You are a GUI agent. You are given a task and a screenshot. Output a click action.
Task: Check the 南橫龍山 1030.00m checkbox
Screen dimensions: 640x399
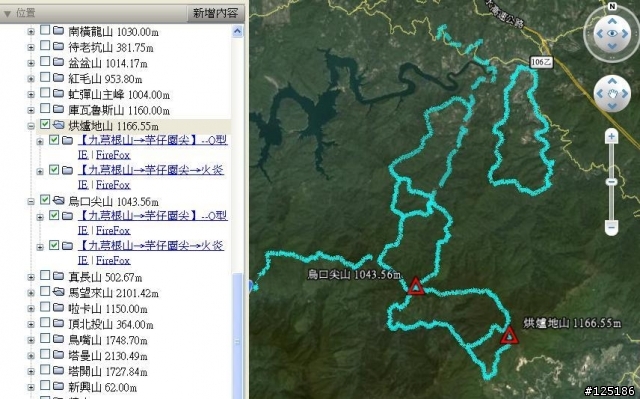click(x=45, y=30)
